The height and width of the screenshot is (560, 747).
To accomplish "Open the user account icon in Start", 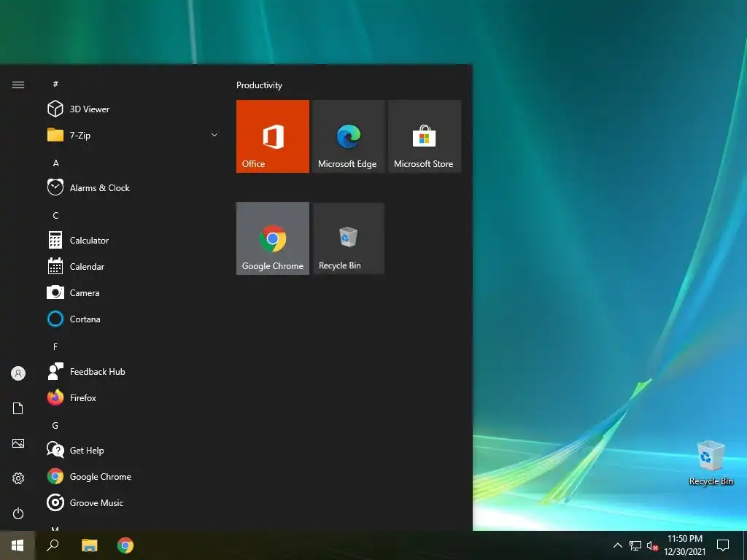I will 18,373.
